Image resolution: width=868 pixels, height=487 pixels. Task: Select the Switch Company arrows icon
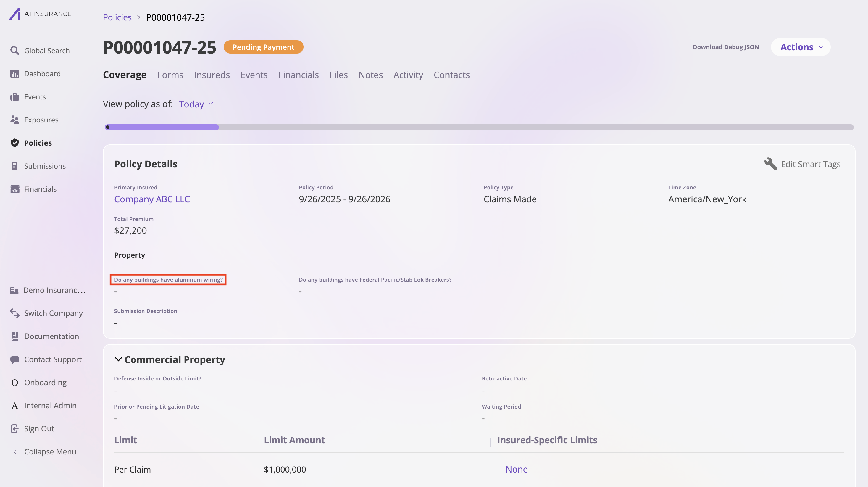(15, 313)
